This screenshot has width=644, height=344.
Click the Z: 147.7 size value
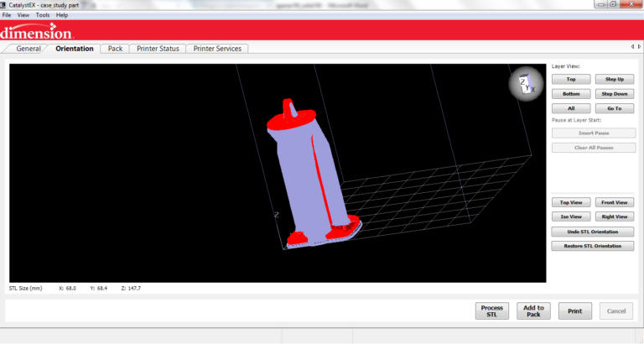point(131,289)
